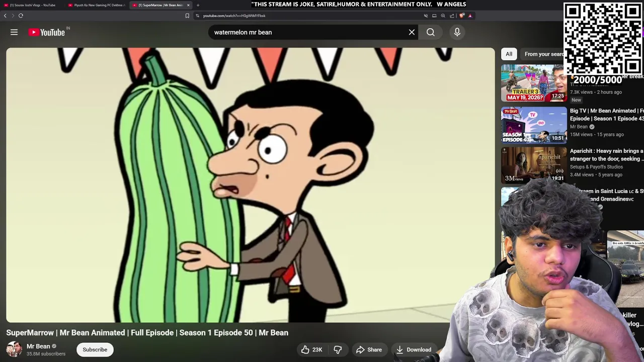
Task: Download the SuperMarrow video
Action: (x=414, y=349)
